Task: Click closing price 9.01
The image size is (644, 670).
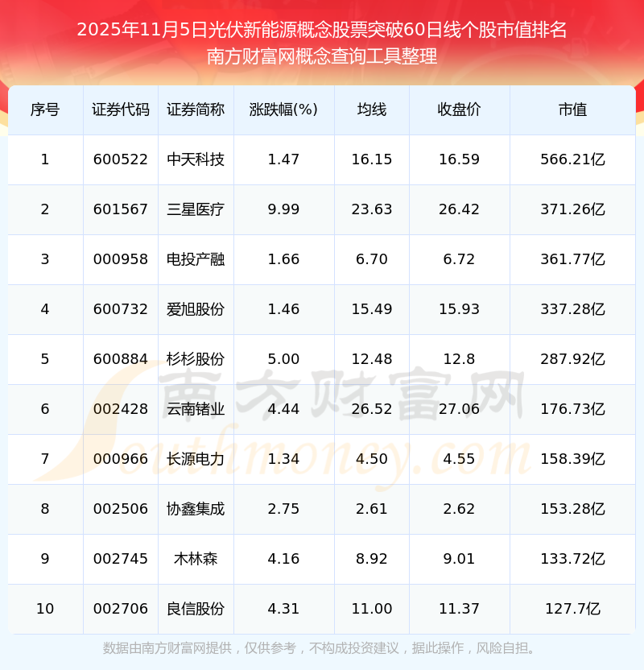Action: pos(459,560)
